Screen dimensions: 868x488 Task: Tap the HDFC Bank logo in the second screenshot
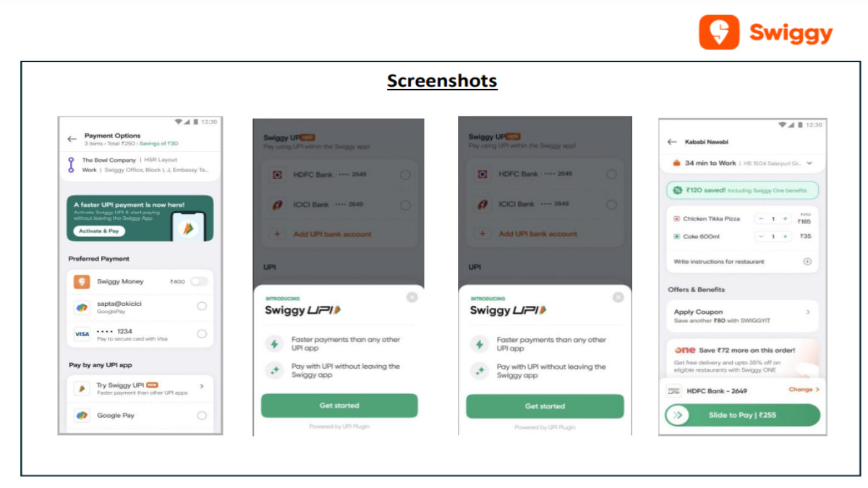pos(277,175)
